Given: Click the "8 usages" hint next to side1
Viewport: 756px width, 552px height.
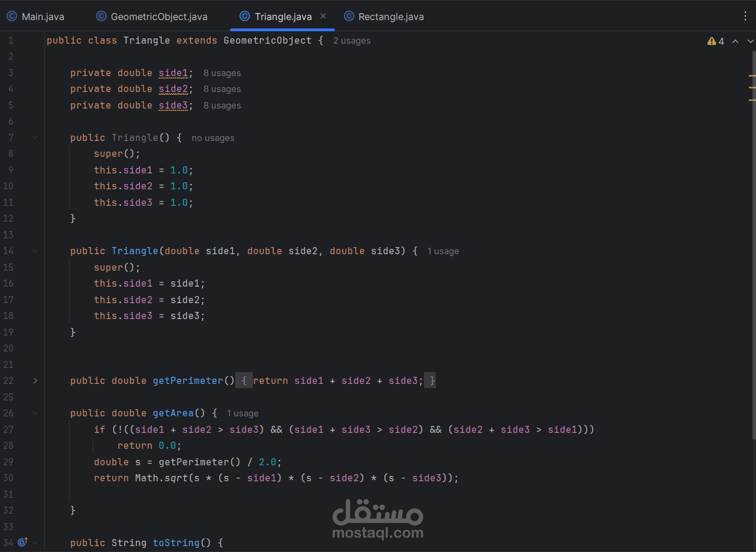Looking at the screenshot, I should click(x=222, y=73).
